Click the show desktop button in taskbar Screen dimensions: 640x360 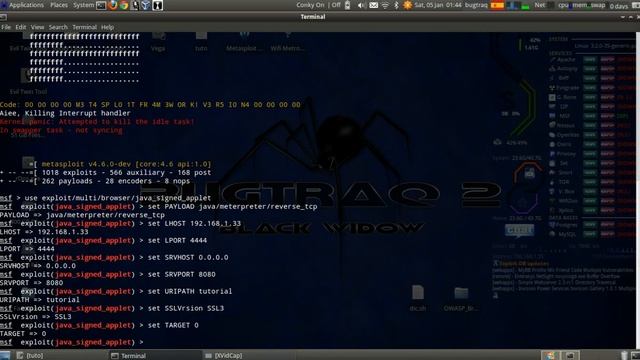pyautogui.click(x=5, y=356)
